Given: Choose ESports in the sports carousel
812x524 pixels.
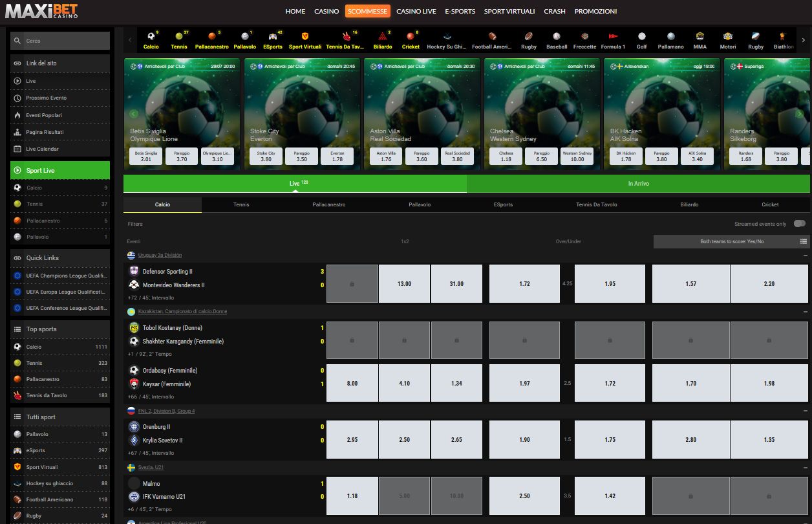Looking at the screenshot, I should pos(273,40).
